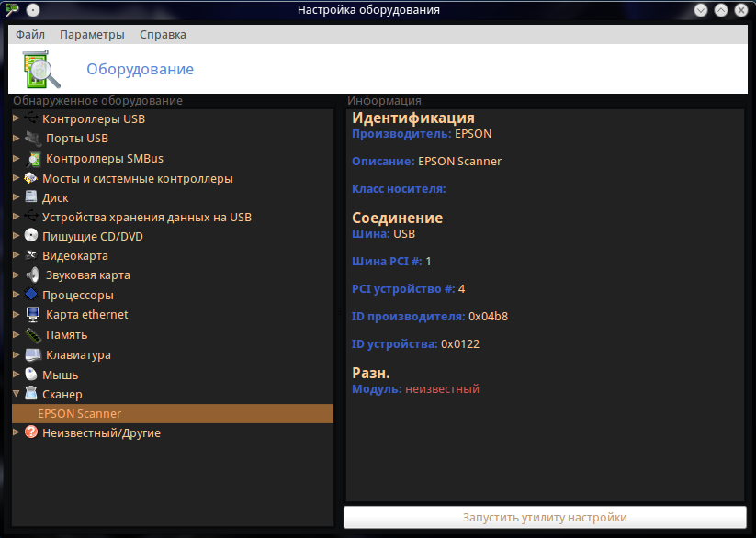Viewport: 756px width, 538px height.
Task: Open the Файл menu
Action: click(30, 35)
